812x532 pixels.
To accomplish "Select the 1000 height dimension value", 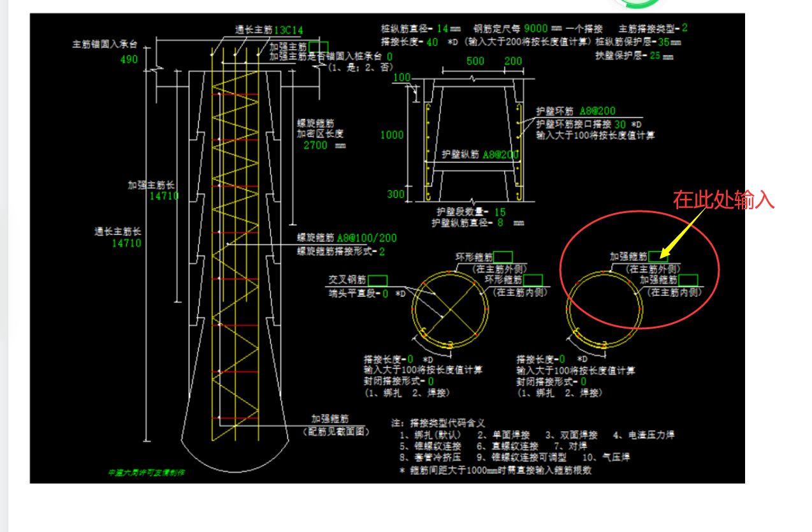I will (392, 135).
